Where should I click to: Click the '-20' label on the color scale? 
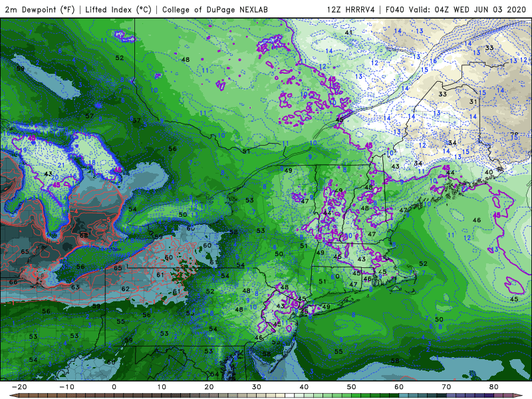click(19, 387)
